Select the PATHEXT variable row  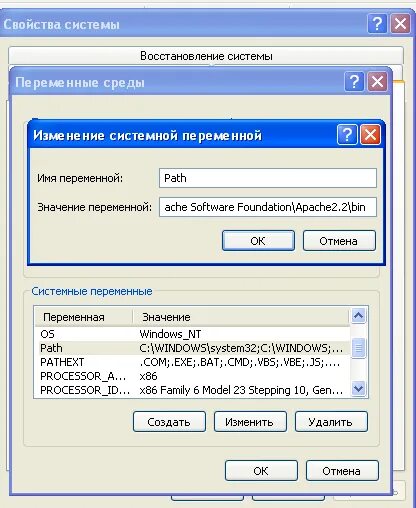[192, 362]
